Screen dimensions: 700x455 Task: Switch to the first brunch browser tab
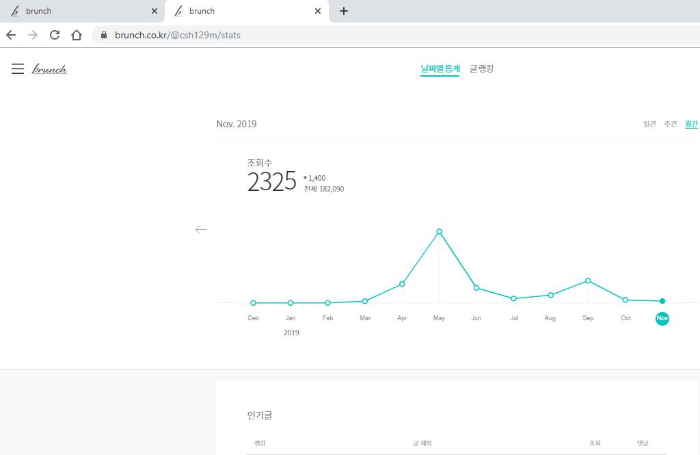pyautogui.click(x=82, y=11)
